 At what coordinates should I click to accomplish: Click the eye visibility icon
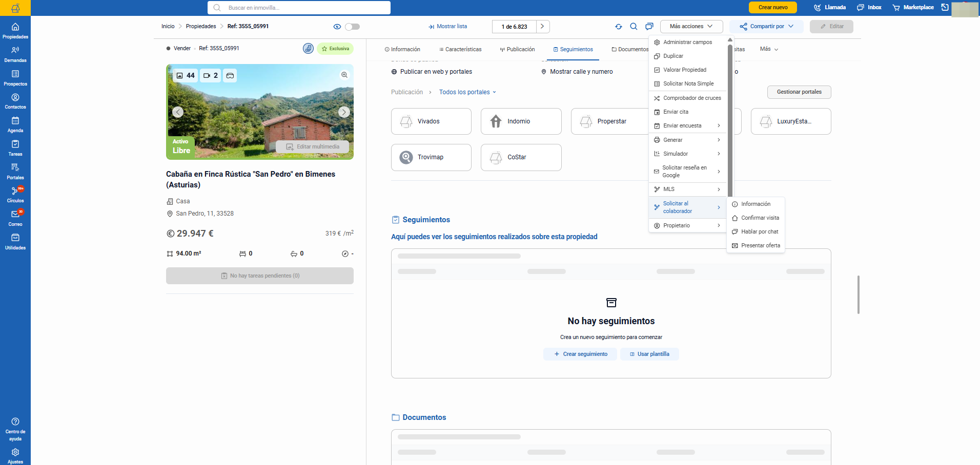click(337, 27)
